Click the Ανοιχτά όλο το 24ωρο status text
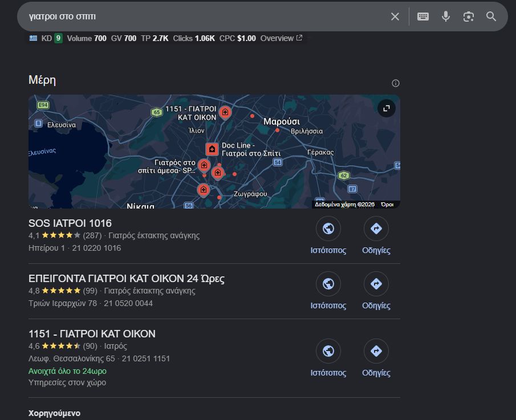 tap(67, 371)
